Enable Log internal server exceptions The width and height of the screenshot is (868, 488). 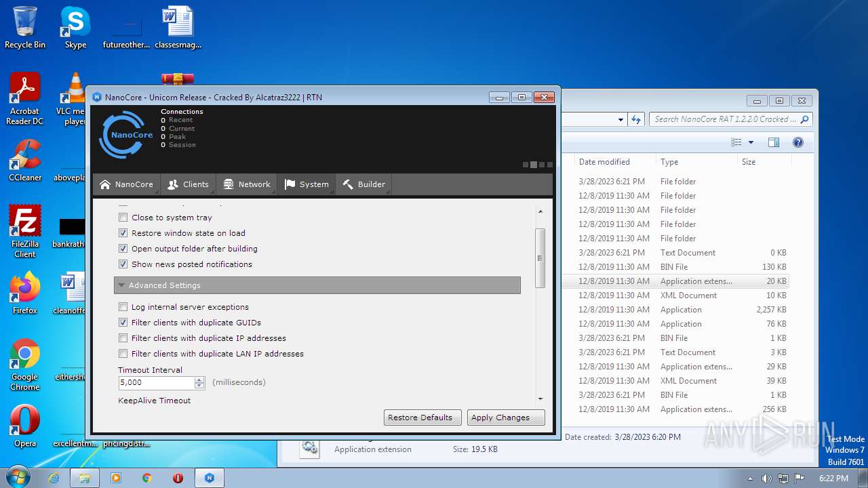[123, 307]
